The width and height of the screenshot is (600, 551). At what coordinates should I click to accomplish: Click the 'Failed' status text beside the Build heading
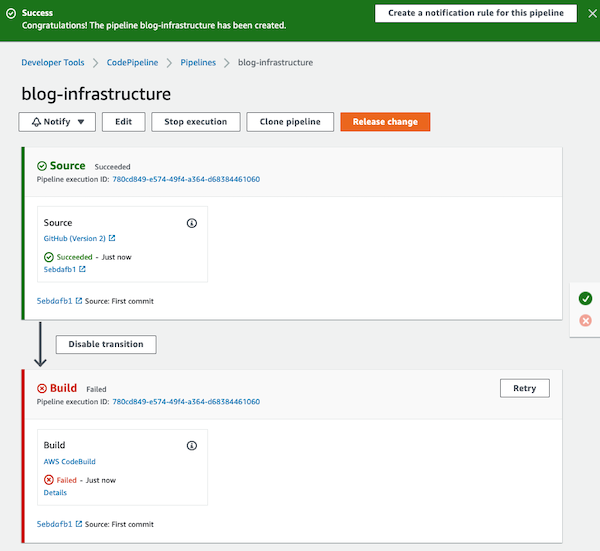point(96,389)
